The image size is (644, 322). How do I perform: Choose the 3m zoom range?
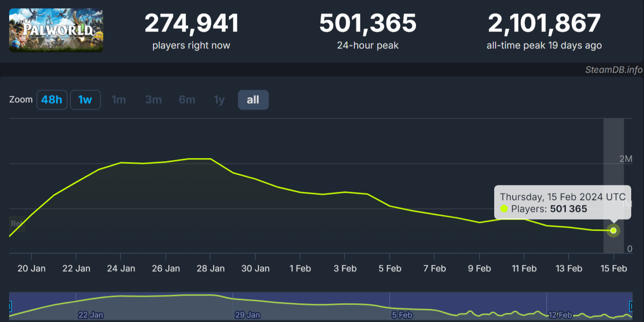coord(153,100)
